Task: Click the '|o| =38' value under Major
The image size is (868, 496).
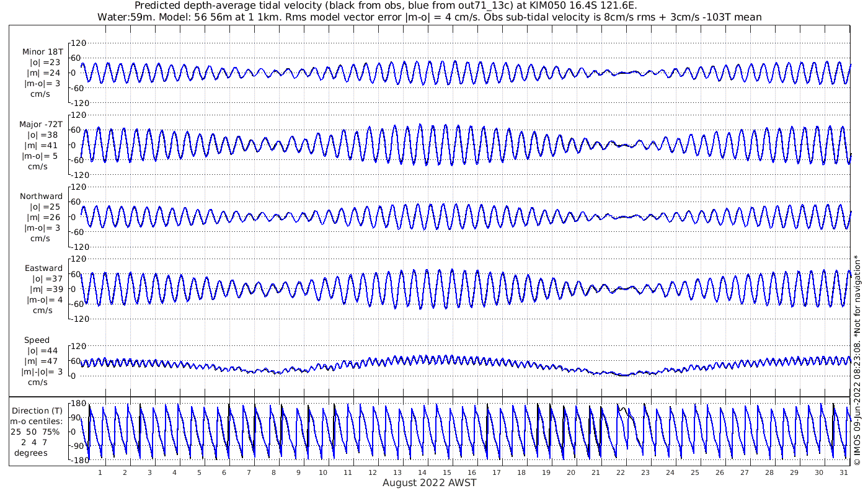Action: 43,135
